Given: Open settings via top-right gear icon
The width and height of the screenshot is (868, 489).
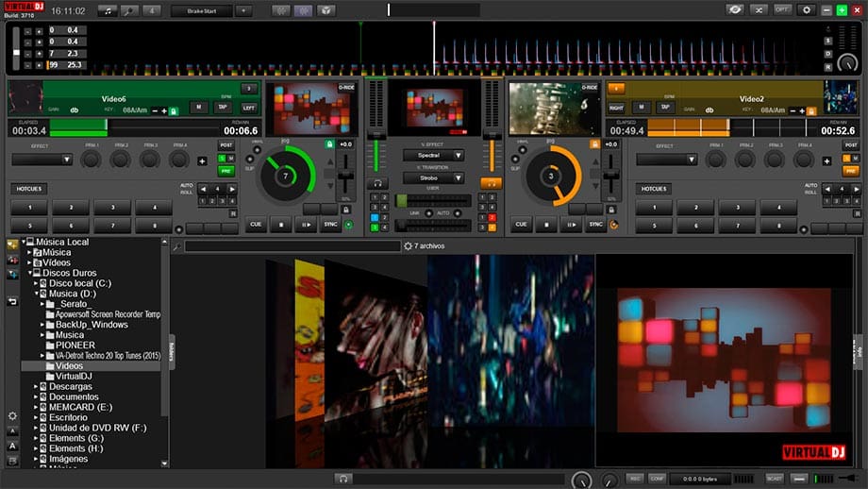Looking at the screenshot, I should point(806,10).
